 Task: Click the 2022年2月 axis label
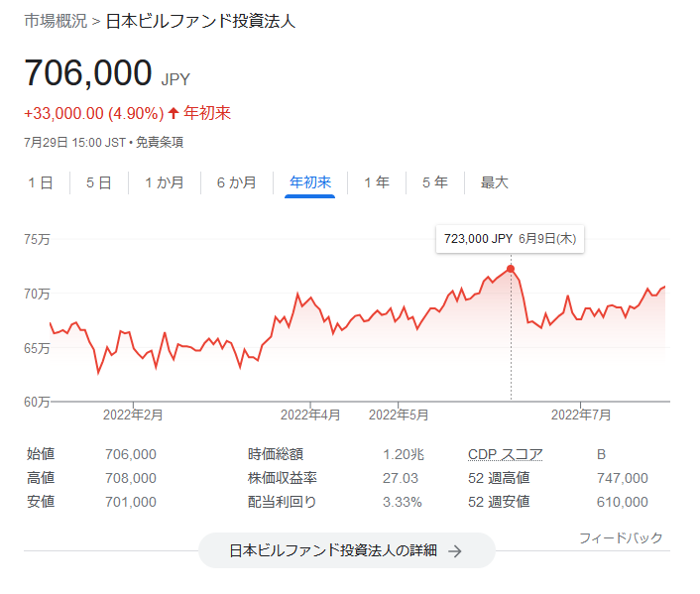[133, 415]
